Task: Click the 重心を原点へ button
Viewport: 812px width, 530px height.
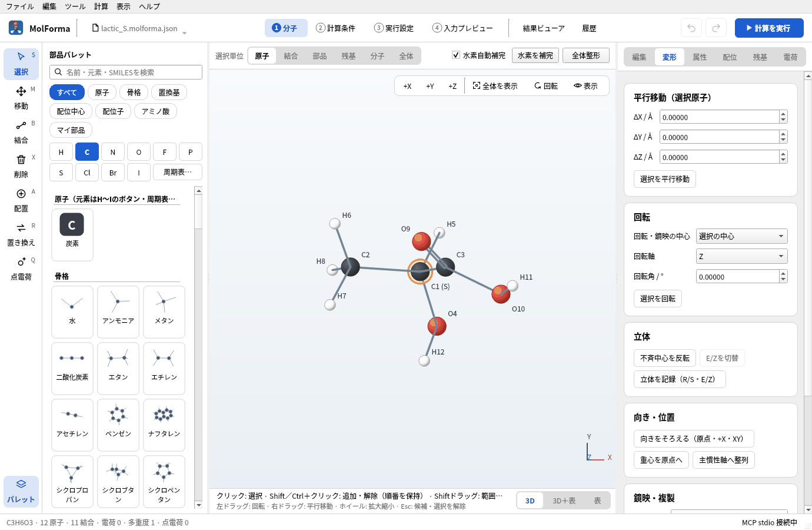Action: pos(661,460)
